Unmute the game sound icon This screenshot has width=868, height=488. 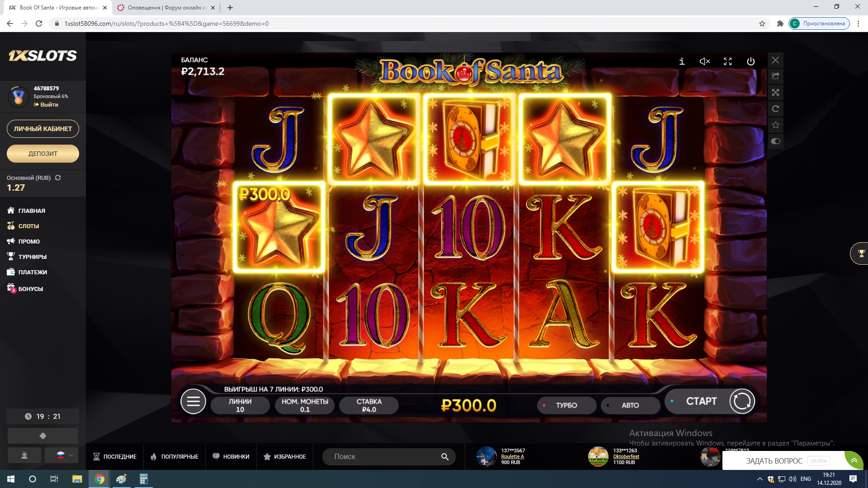tap(705, 61)
